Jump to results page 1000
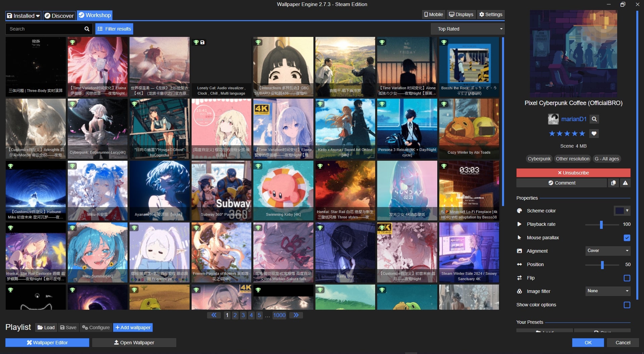This screenshot has width=644, height=354. [279, 315]
